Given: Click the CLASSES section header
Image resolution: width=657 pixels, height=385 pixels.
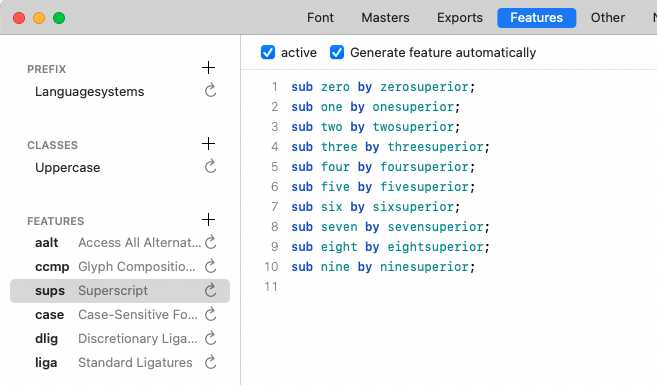Looking at the screenshot, I should coord(52,145).
